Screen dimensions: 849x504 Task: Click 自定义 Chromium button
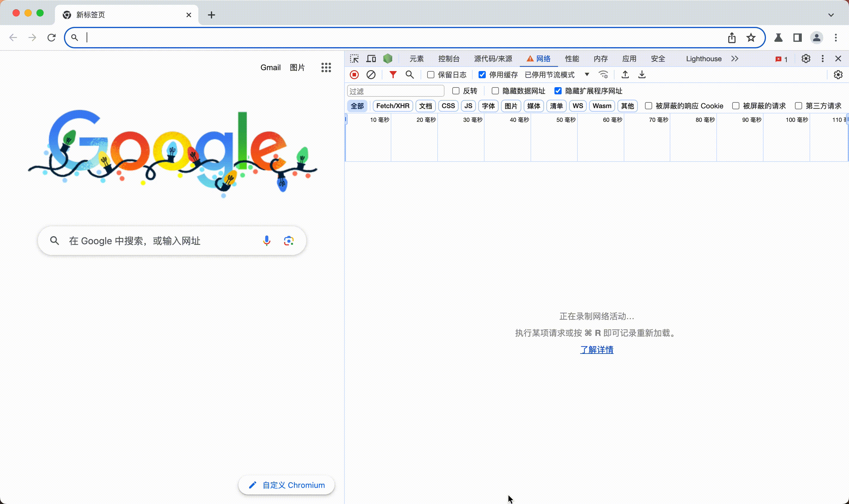coord(286,485)
